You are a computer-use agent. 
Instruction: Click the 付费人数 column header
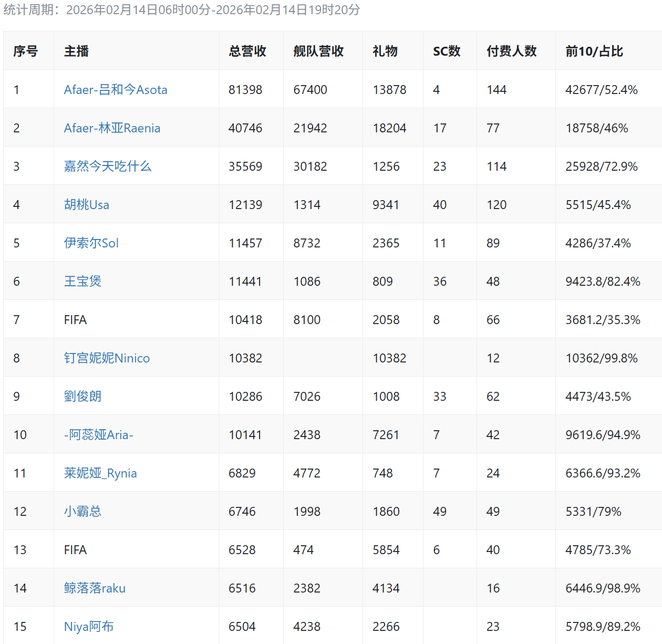[511, 51]
